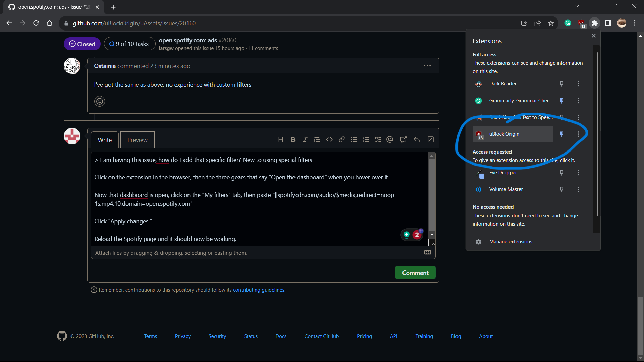Open the contributing guidelines link
The width and height of the screenshot is (644, 362).
[x=258, y=290]
